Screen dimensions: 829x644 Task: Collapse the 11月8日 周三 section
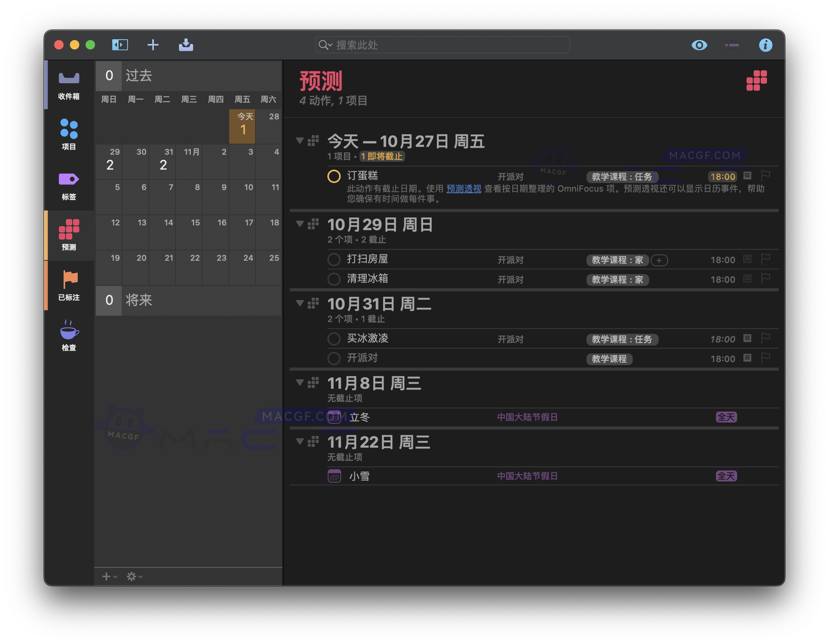click(300, 382)
